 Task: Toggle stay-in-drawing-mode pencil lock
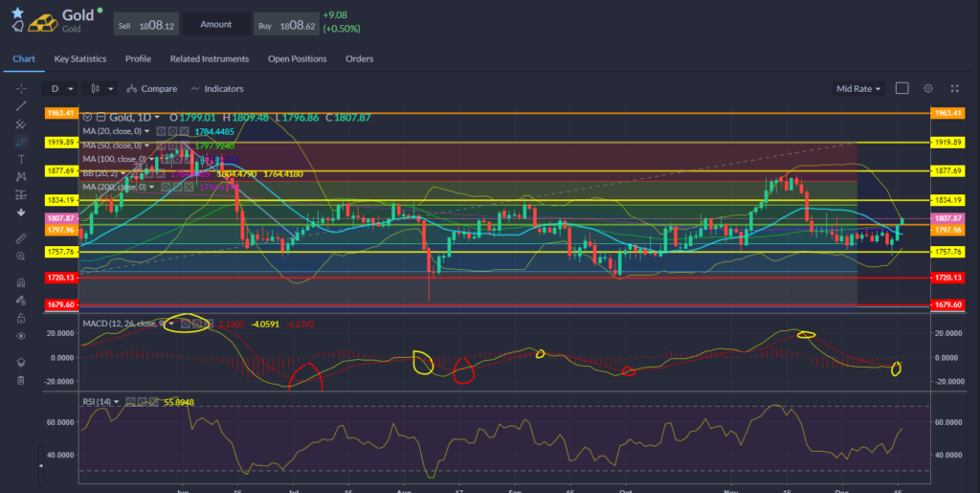coord(21,300)
